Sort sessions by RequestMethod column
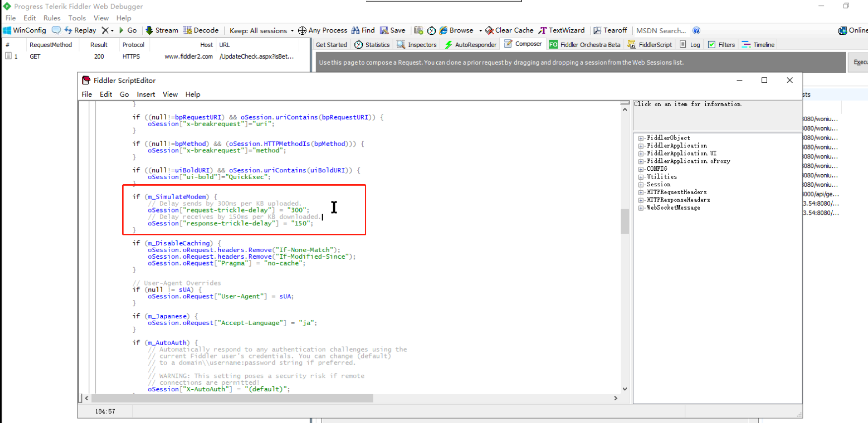 [x=51, y=45]
